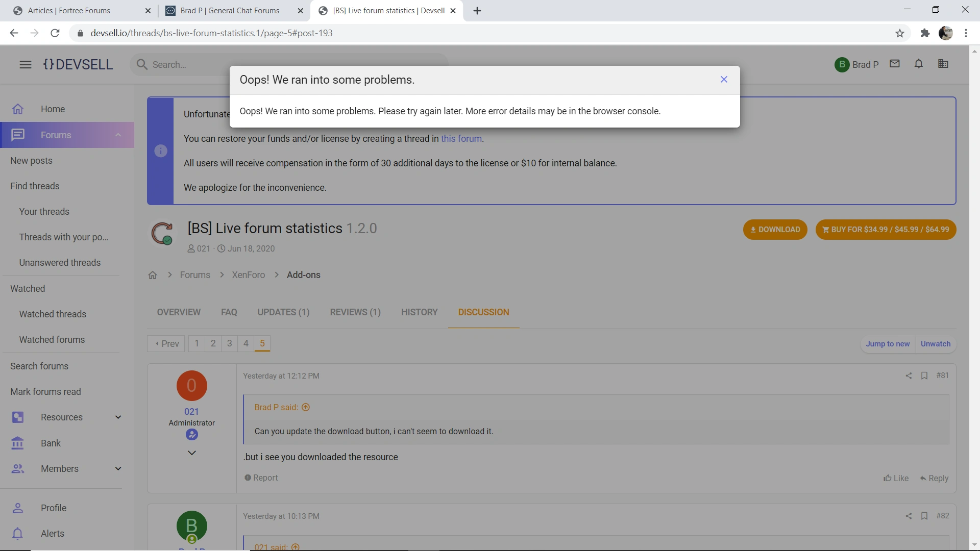Click the home breadcrumb icon

pos(152,275)
